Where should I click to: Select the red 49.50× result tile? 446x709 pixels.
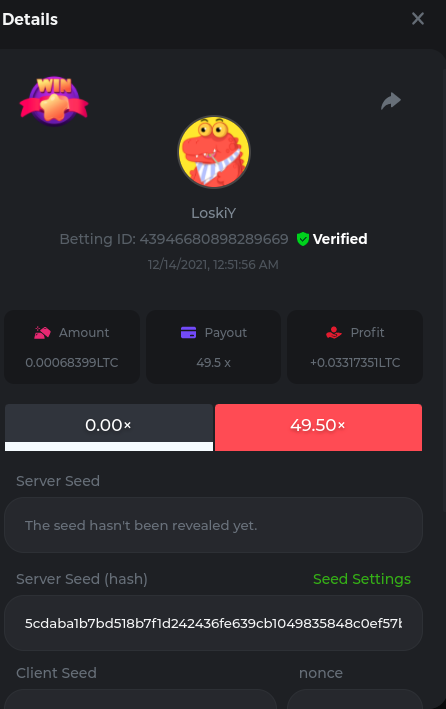(x=318, y=427)
